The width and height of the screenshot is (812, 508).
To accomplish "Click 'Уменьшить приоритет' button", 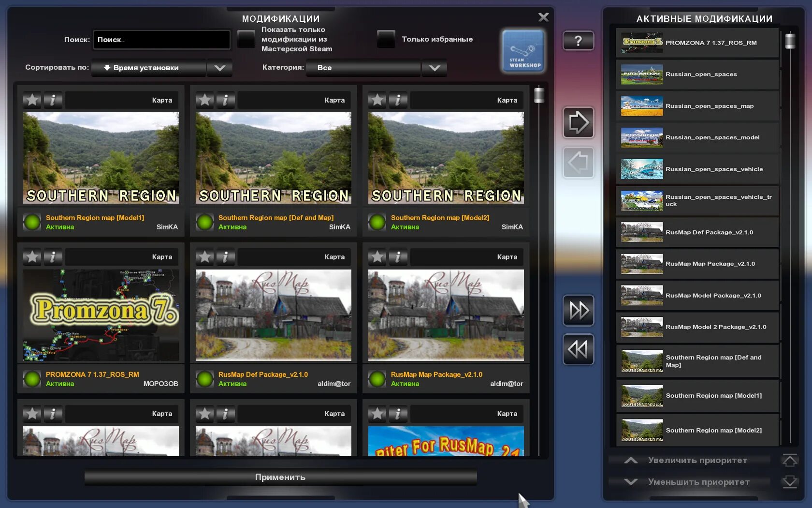I will (x=689, y=482).
